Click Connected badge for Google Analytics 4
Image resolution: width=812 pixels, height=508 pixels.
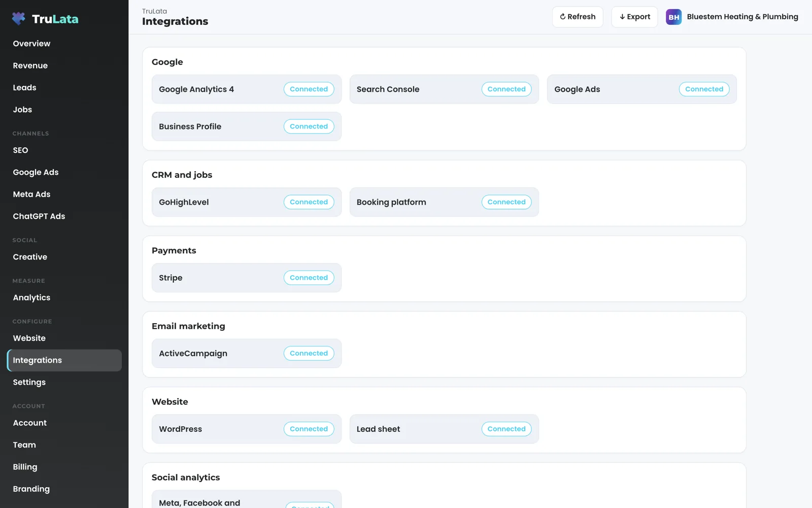click(x=309, y=89)
